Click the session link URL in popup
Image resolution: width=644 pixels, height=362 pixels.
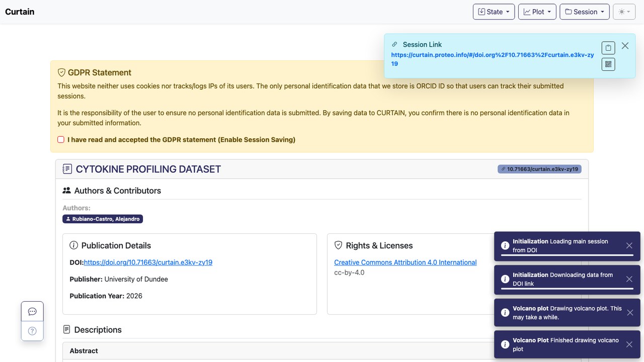[493, 59]
